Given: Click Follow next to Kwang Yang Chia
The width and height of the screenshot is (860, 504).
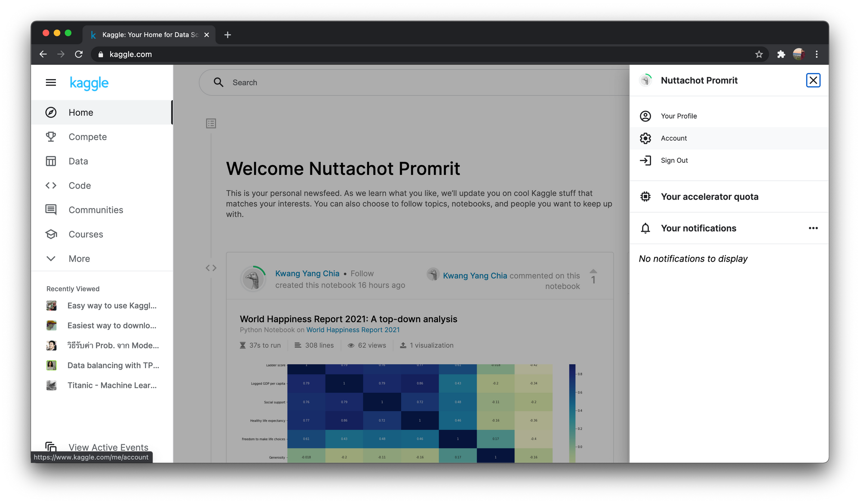Looking at the screenshot, I should [x=362, y=273].
